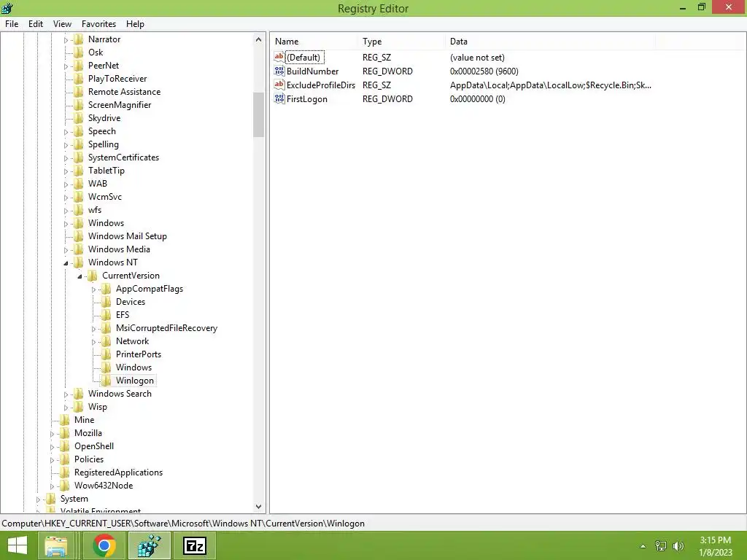The height and width of the screenshot is (560, 747).
Task: Click the AppCompatFlags folder icon
Action: pyautogui.click(x=107, y=289)
